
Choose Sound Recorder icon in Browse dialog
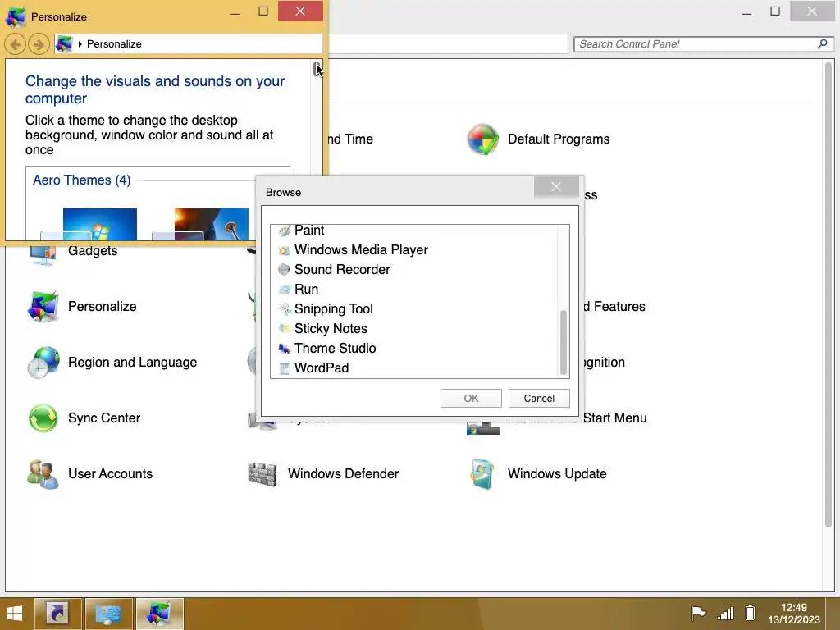(x=285, y=269)
